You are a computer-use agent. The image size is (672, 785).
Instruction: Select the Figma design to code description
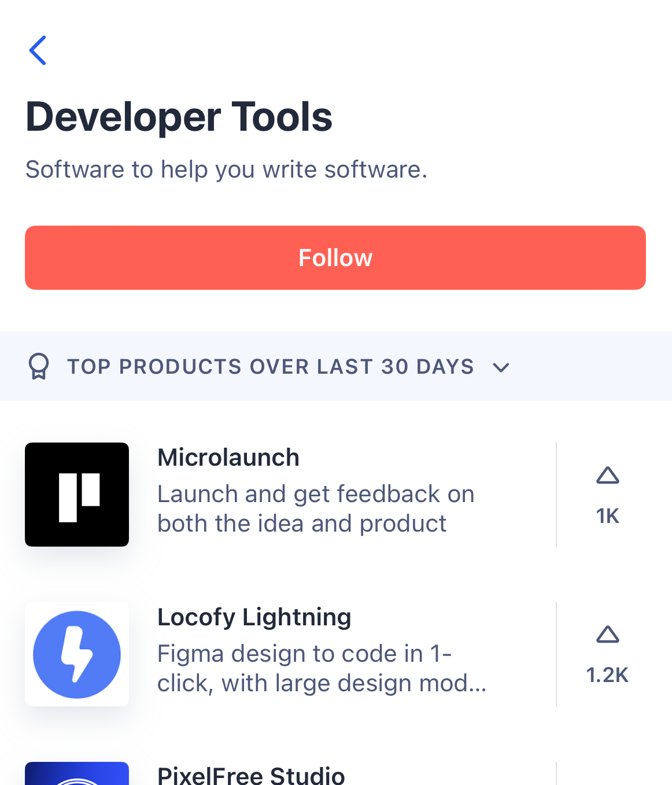(x=322, y=668)
